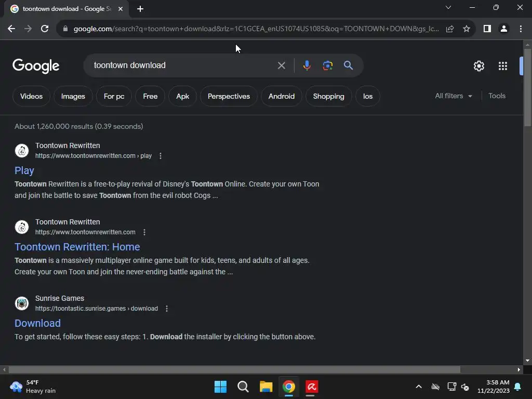This screenshot has height=399, width=532.
Task: Open the Play result link
Action: [x=24, y=170]
